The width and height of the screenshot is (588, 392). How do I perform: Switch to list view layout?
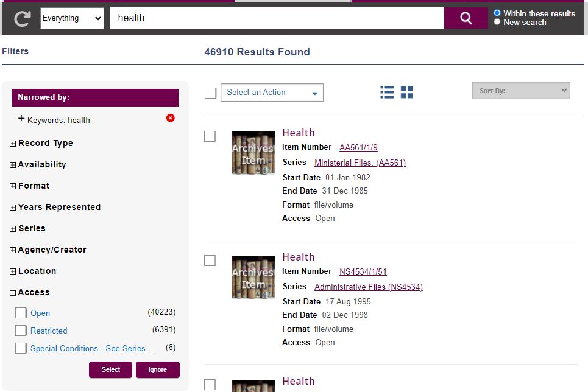pos(387,92)
